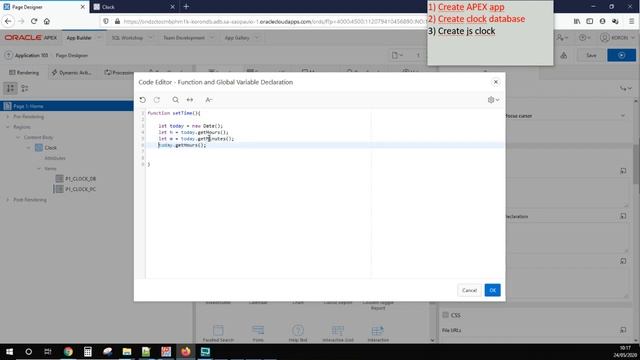The width and height of the screenshot is (640, 360).
Task: Select the Page Designer browser tab
Action: pyautogui.click(x=44, y=7)
